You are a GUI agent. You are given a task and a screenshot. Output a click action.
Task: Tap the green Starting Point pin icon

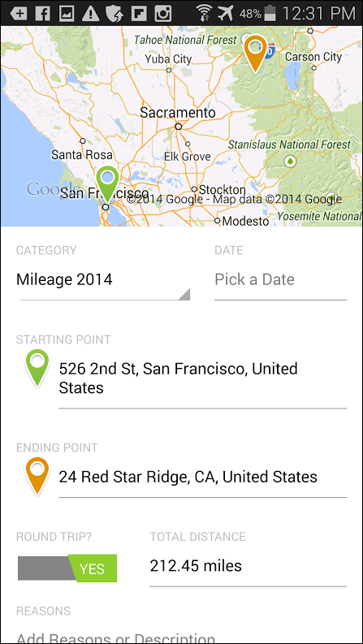(x=37, y=368)
